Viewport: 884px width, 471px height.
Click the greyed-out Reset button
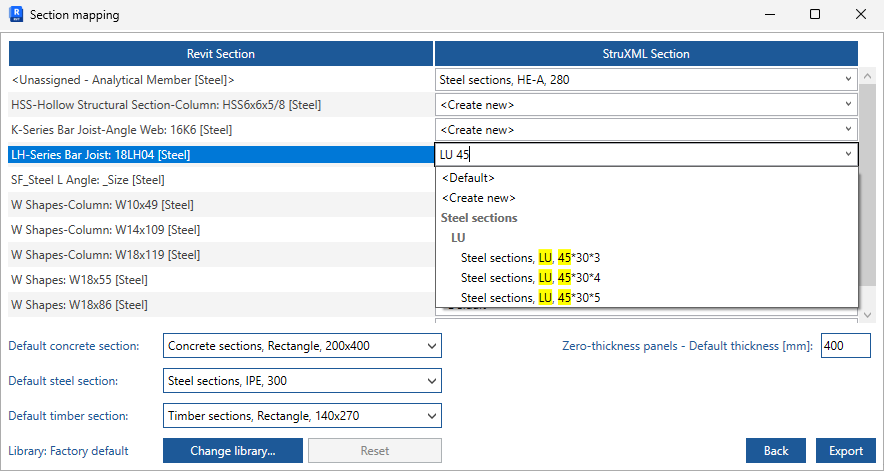tap(375, 451)
